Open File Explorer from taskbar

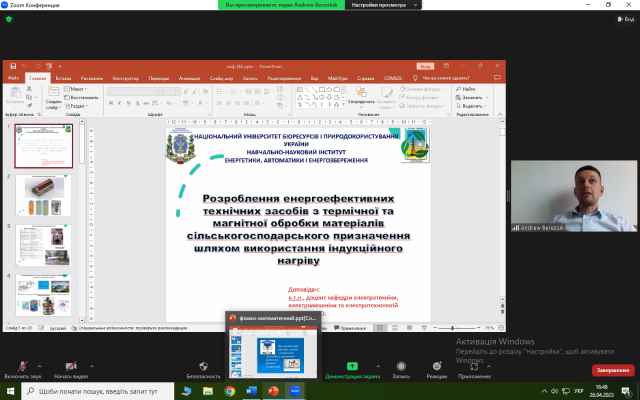[x=208, y=391]
